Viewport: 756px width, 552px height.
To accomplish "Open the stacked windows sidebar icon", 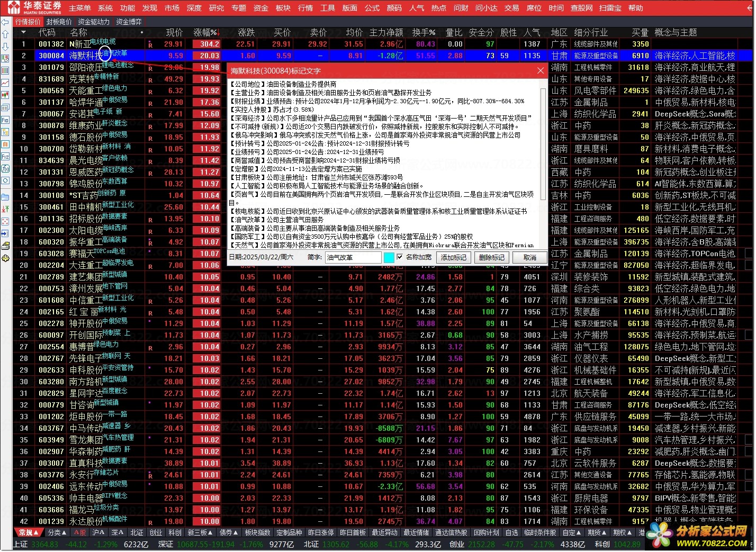I will [x=5, y=107].
